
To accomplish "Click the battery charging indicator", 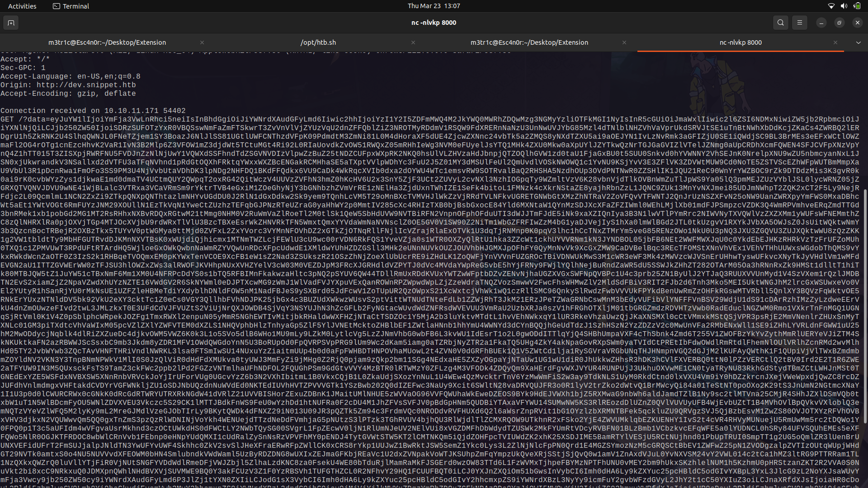I will (x=857, y=6).
